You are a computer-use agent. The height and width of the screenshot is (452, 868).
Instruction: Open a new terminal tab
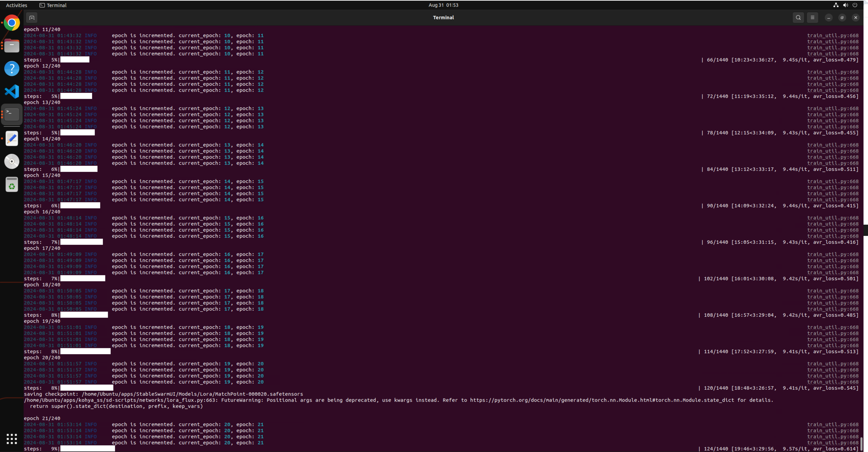click(x=32, y=18)
